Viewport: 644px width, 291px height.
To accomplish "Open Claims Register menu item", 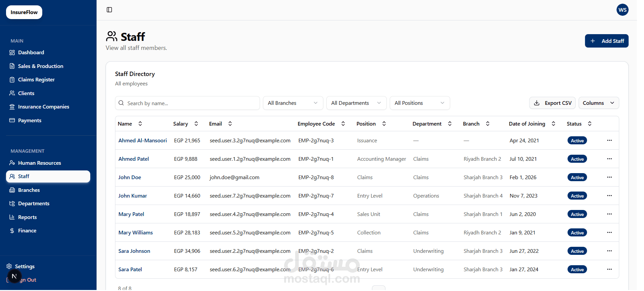I will [x=36, y=80].
